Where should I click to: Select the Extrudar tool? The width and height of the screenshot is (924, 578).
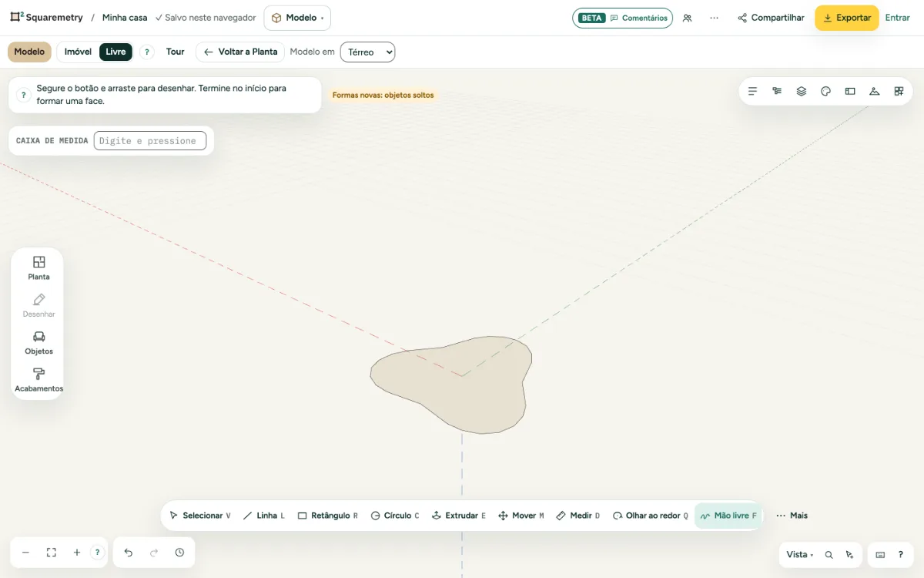[459, 516]
